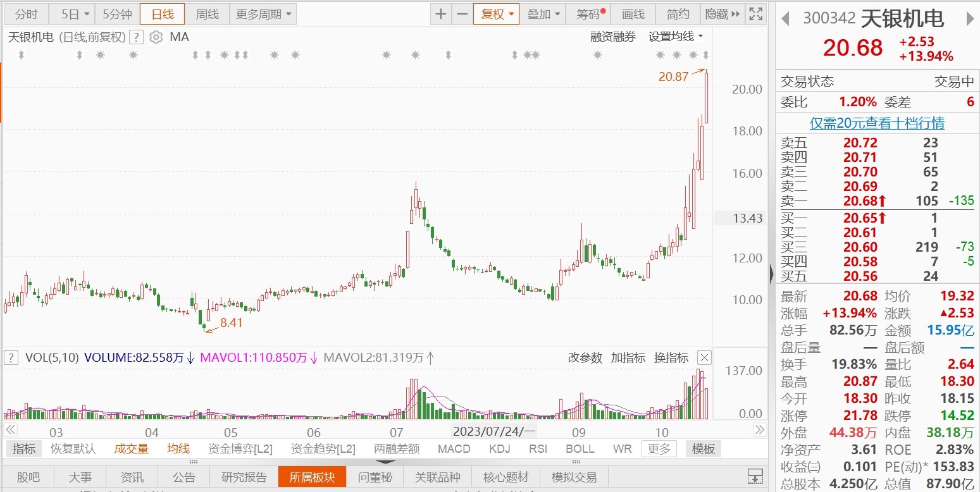Image resolution: width=980 pixels, height=492 pixels.
Task: Go to previous stock arrow
Action: [x=785, y=19]
